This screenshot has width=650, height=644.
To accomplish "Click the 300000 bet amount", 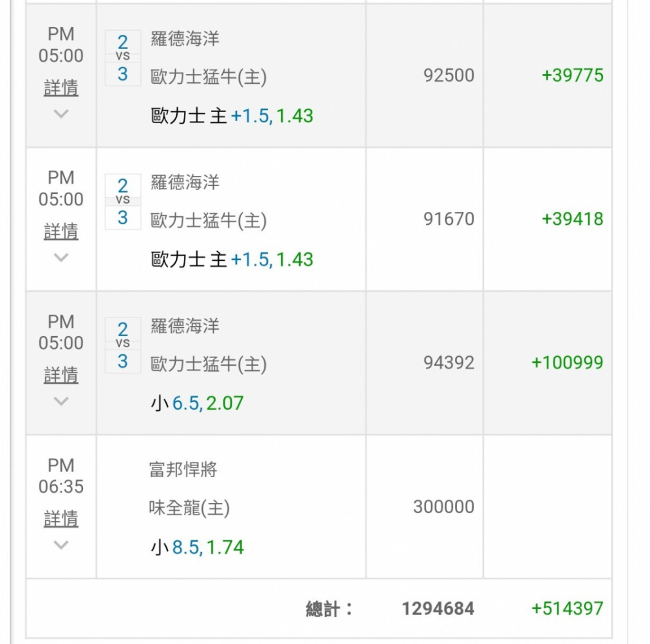I will coord(443,507).
